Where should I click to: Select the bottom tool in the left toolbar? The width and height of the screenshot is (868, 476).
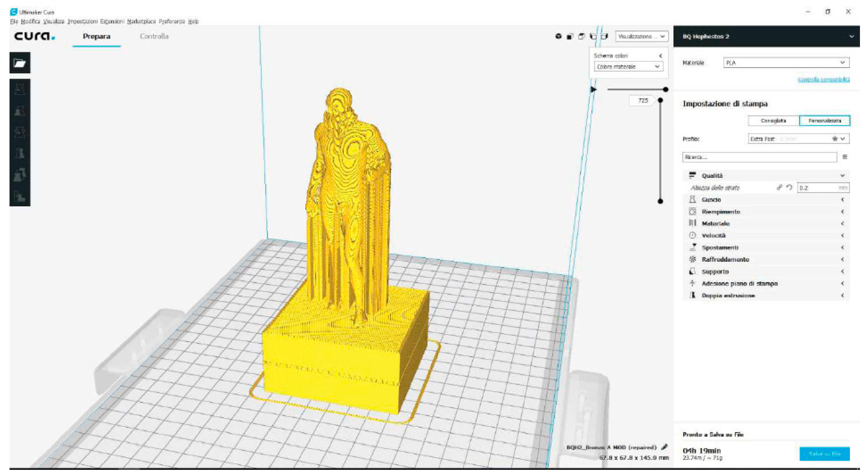(x=20, y=196)
